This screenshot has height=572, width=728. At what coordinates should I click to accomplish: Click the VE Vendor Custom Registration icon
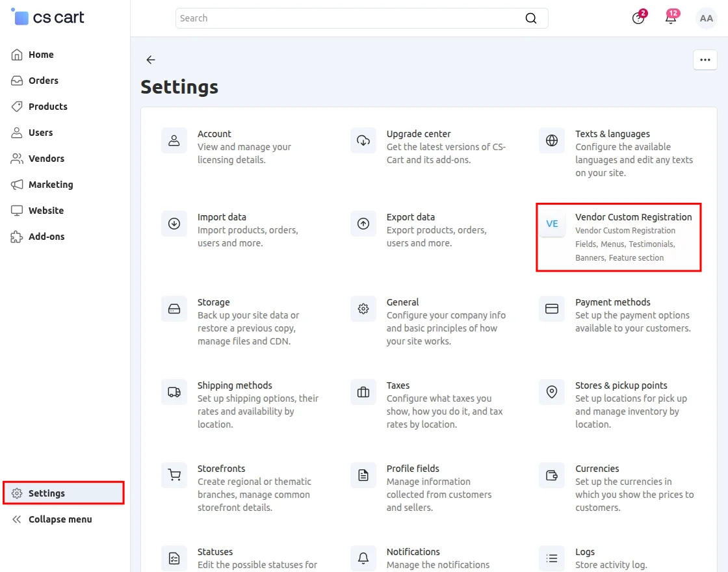coord(552,224)
